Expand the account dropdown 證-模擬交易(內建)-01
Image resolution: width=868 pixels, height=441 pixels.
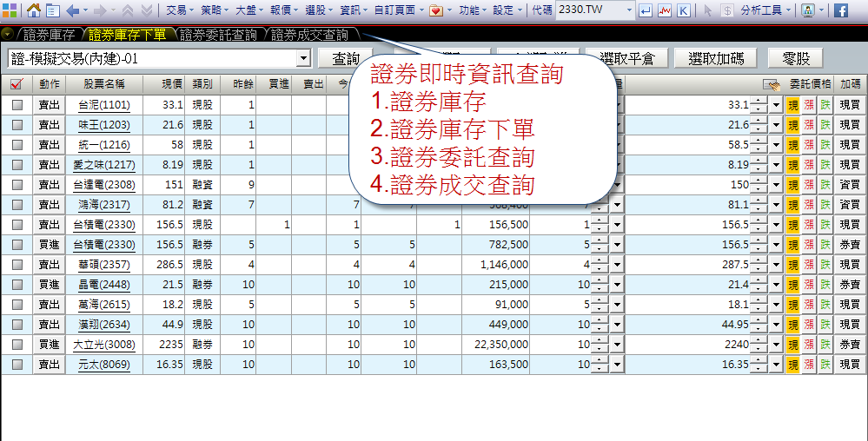tap(302, 58)
